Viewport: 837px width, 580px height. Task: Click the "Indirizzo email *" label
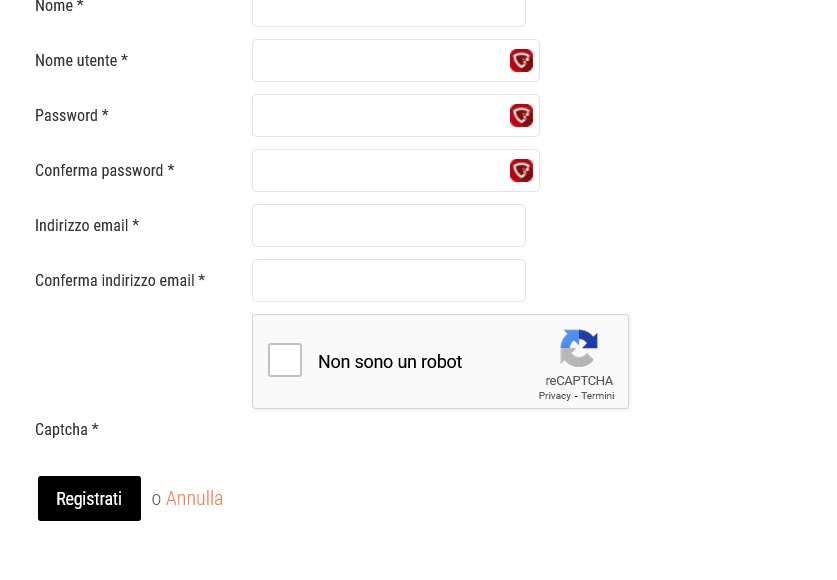pos(87,225)
